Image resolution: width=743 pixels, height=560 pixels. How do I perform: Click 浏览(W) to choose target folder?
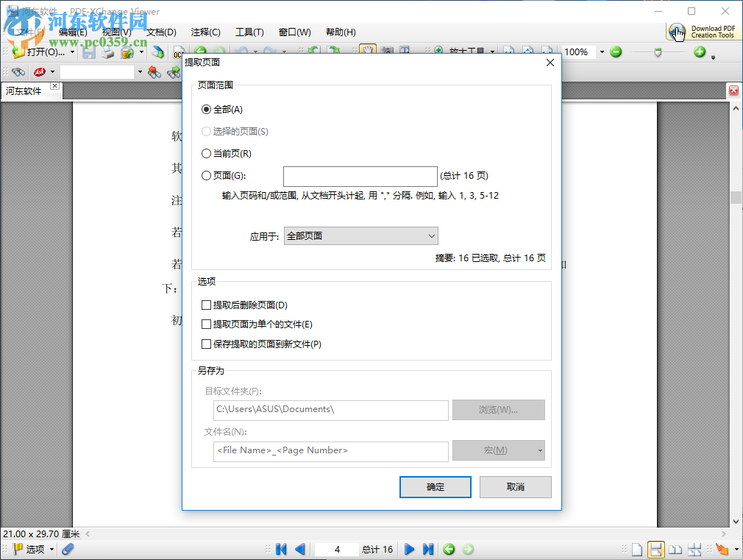point(498,410)
